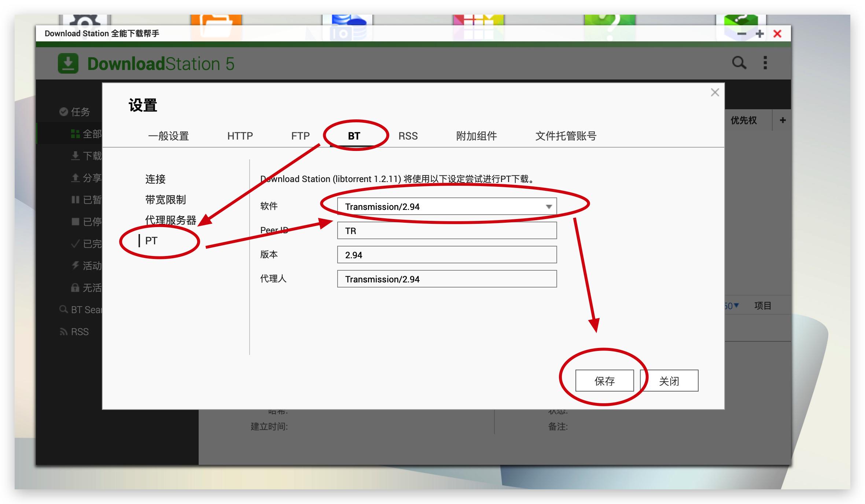Image resolution: width=865 pixels, height=504 pixels.
Task: Click the 分享 upload icon in sidebar
Action: tap(76, 178)
